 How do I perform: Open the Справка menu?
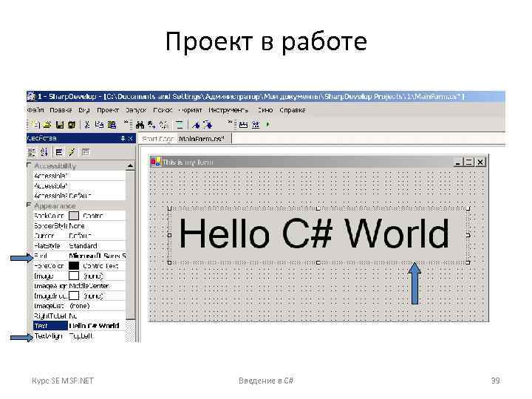293,110
